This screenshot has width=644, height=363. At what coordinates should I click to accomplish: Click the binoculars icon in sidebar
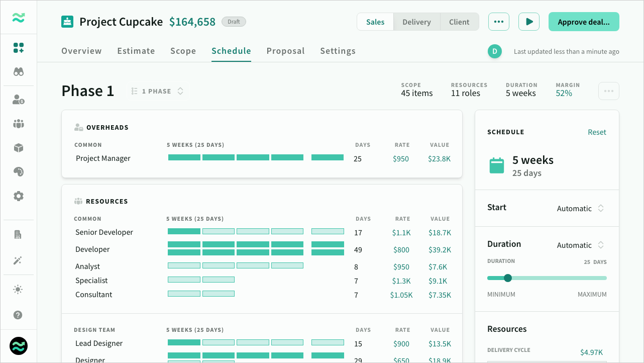(x=19, y=72)
